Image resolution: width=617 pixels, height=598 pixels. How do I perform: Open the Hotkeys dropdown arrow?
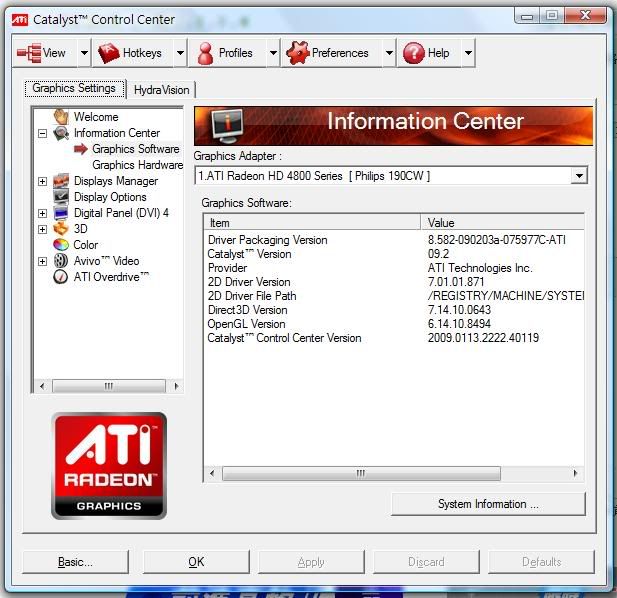pos(180,53)
